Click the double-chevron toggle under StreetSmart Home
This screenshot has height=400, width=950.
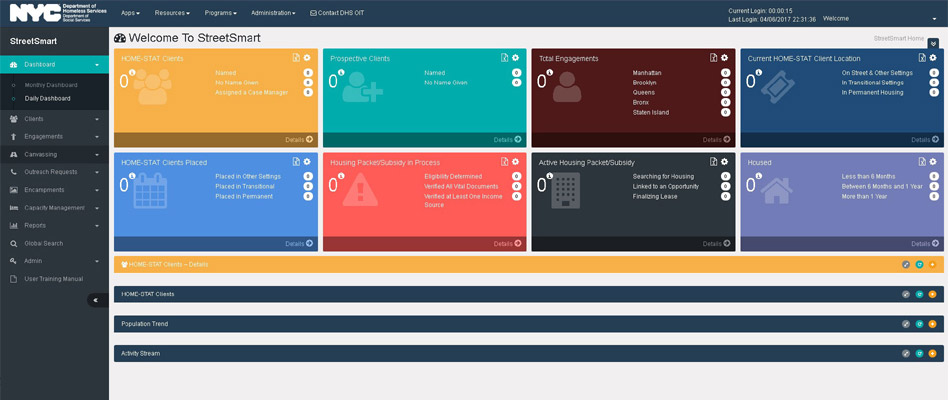pyautogui.click(x=933, y=44)
